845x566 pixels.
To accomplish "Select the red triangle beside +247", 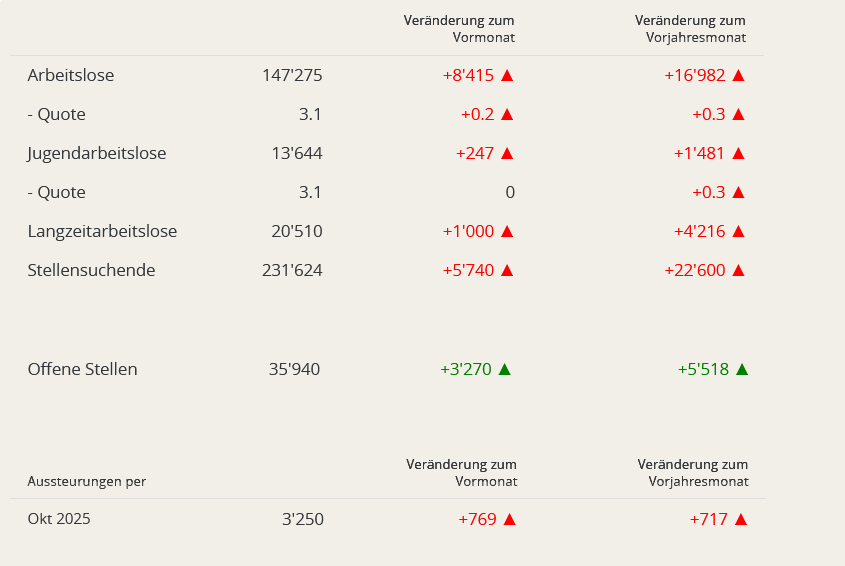I will (x=507, y=153).
